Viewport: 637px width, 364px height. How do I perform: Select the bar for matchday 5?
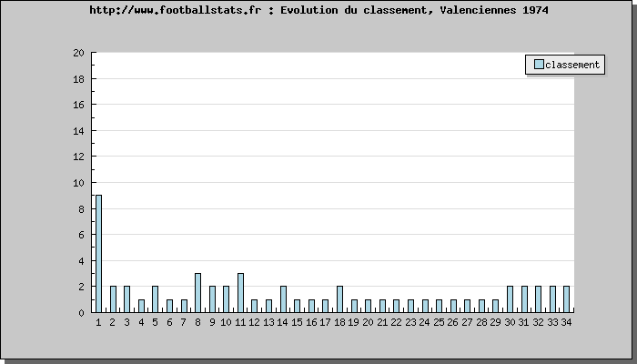[x=156, y=299]
